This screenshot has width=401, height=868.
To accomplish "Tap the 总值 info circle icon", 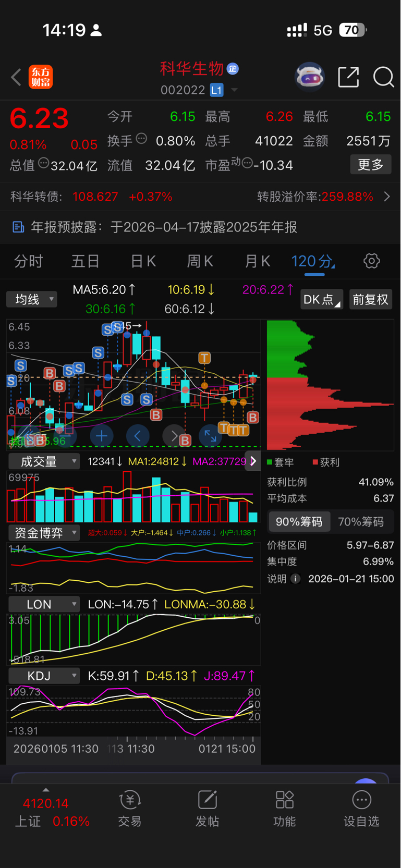I will tap(44, 163).
